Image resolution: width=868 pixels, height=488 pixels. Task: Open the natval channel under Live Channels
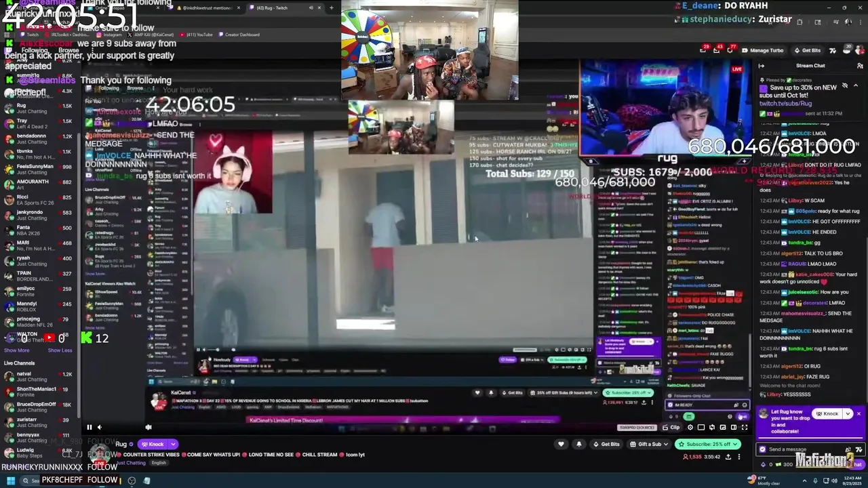pyautogui.click(x=39, y=376)
